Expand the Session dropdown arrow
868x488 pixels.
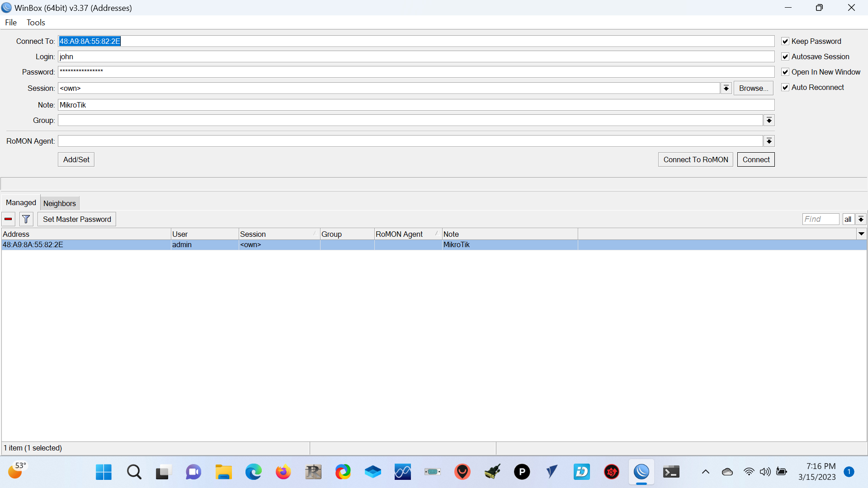[726, 88]
